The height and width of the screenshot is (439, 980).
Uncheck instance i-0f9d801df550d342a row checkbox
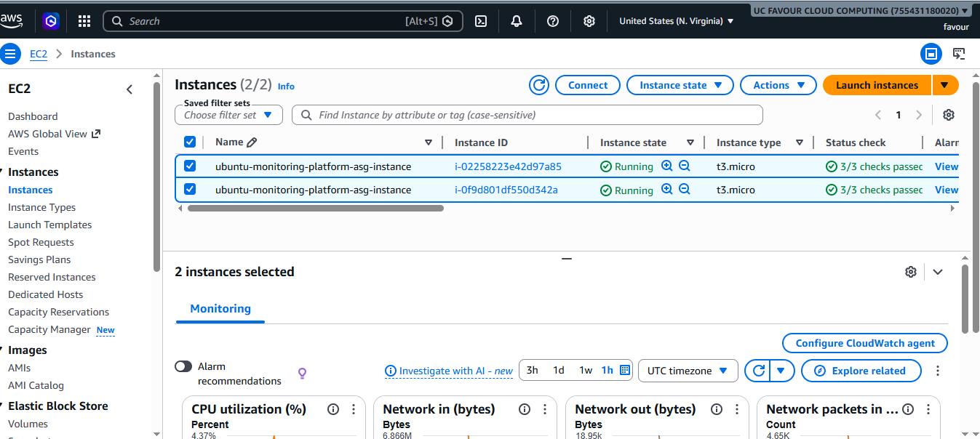coord(190,189)
